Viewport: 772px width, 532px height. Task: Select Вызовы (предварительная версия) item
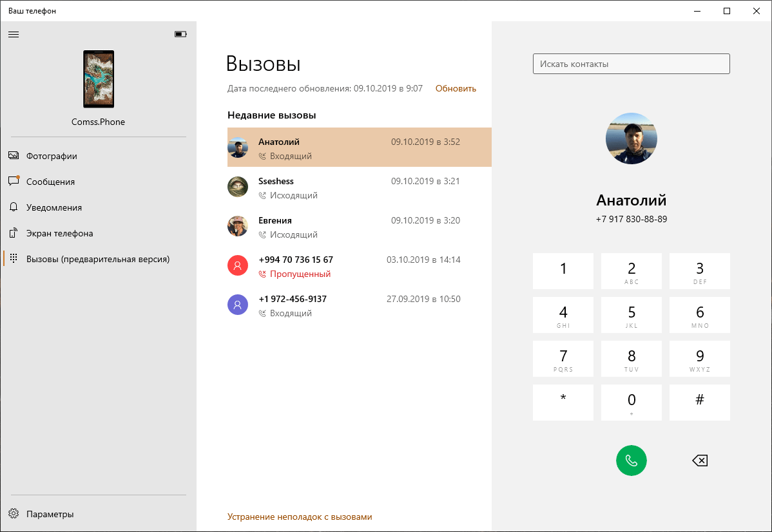click(99, 259)
